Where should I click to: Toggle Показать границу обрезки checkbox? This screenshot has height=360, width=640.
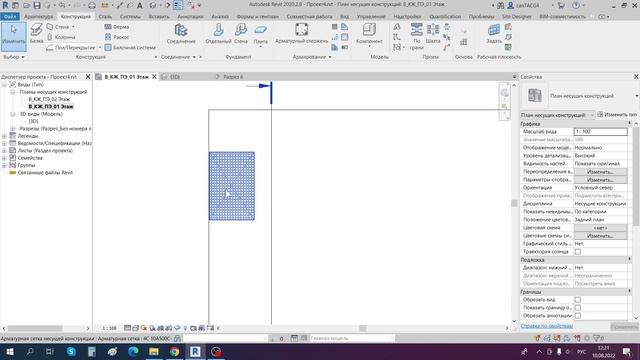click(x=578, y=308)
